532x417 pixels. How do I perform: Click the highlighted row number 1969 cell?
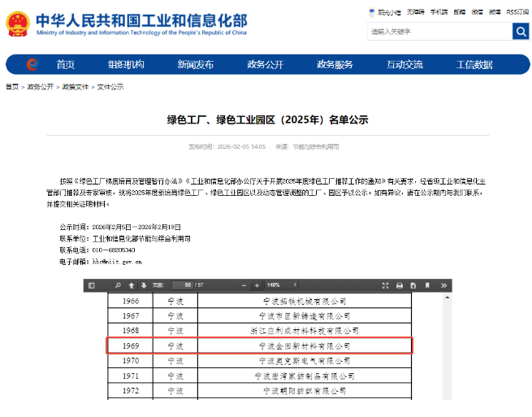coord(131,345)
